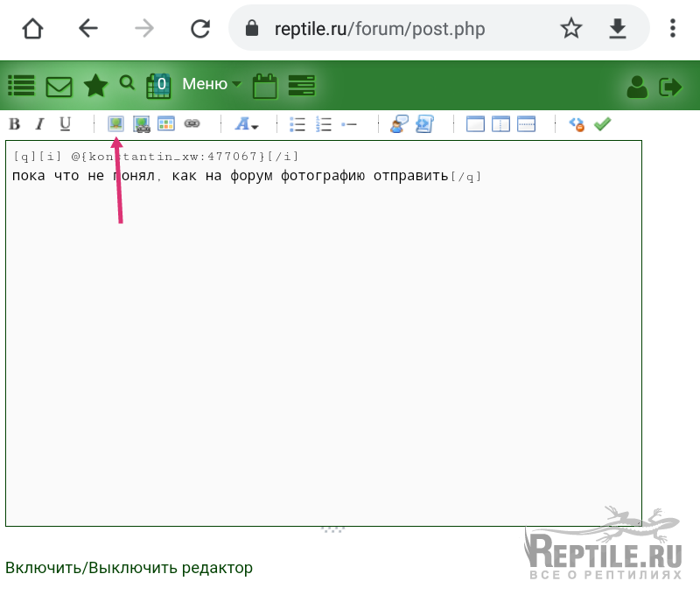Toggle italic text formatting
Image resolution: width=700 pixels, height=595 pixels.
(x=39, y=124)
